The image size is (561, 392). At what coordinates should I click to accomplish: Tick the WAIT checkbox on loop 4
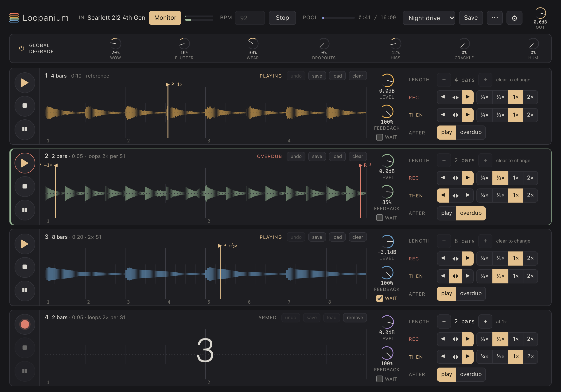(379, 379)
